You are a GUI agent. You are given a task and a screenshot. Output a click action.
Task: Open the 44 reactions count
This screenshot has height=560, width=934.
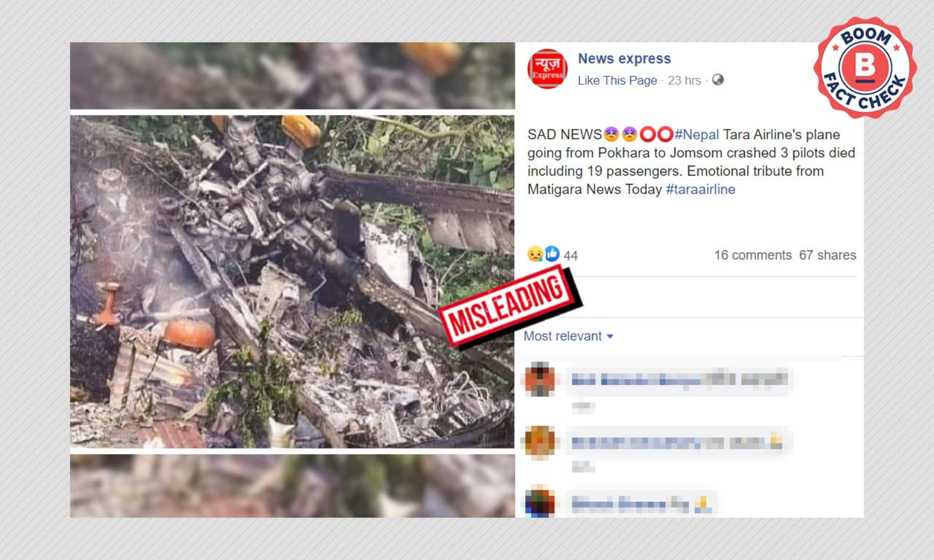(x=571, y=256)
